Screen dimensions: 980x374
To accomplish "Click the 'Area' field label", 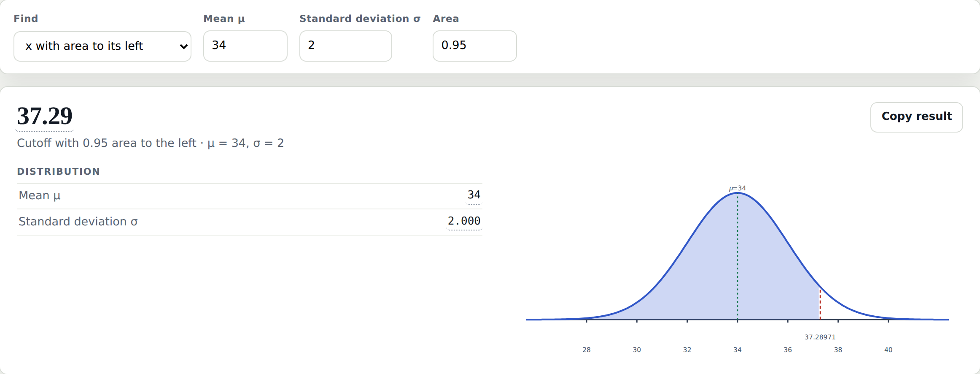I will [x=446, y=19].
